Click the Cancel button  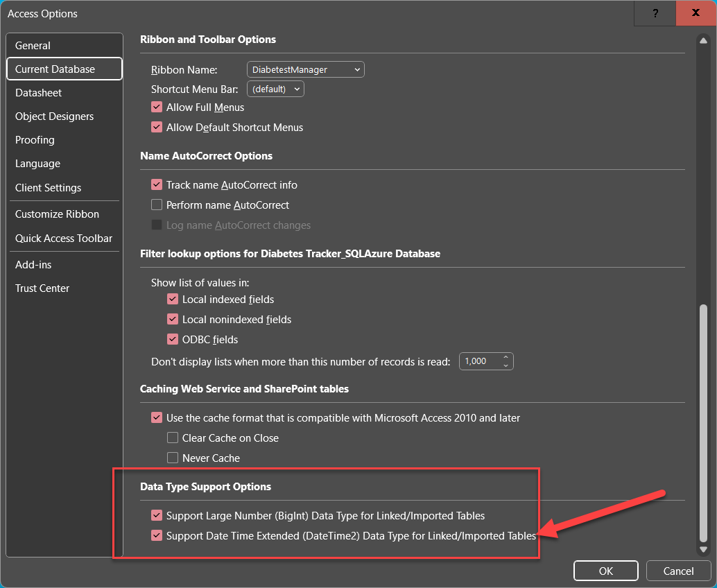pyautogui.click(x=678, y=571)
